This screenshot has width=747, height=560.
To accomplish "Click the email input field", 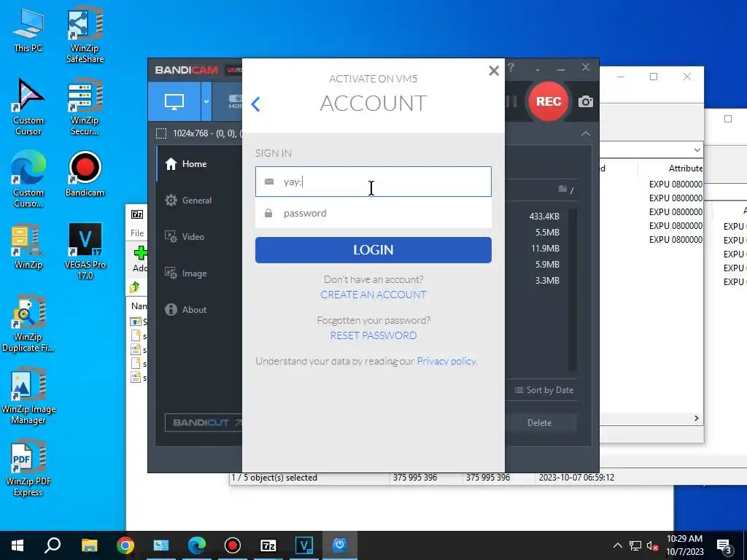I will coord(373,182).
